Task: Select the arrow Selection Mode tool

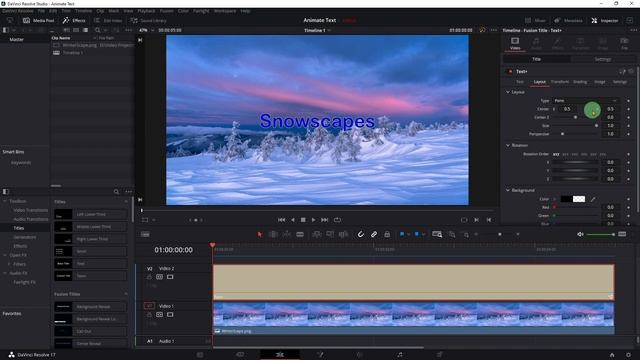Action: 260,234
